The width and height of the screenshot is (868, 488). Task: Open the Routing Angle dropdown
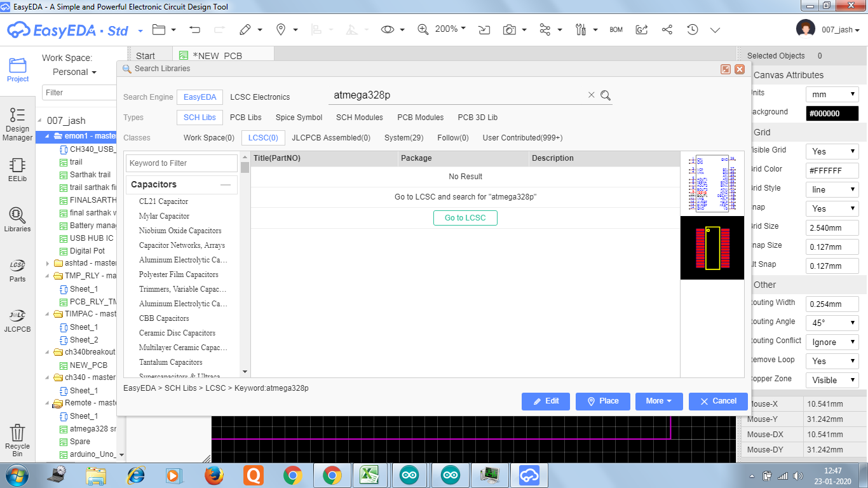pos(832,323)
